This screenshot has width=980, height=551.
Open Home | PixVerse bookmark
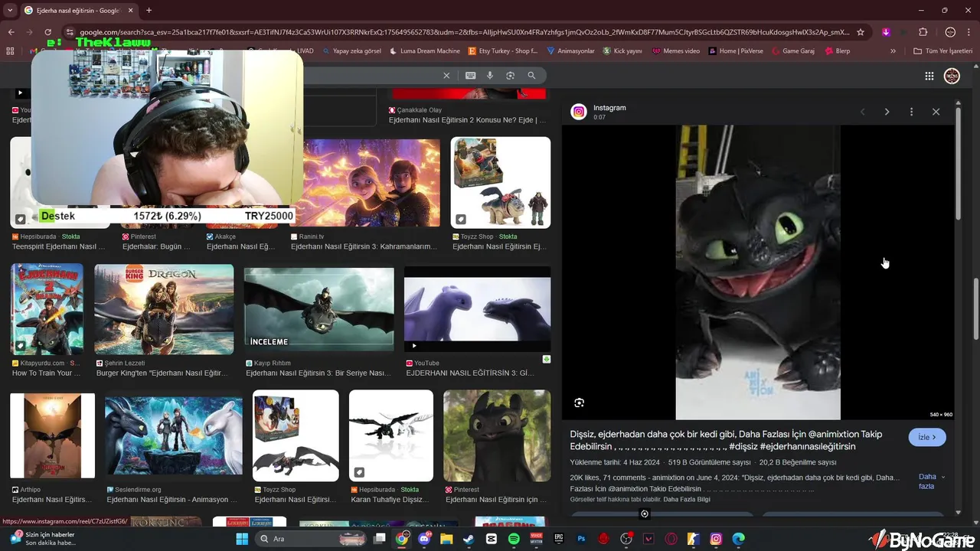[736, 51]
